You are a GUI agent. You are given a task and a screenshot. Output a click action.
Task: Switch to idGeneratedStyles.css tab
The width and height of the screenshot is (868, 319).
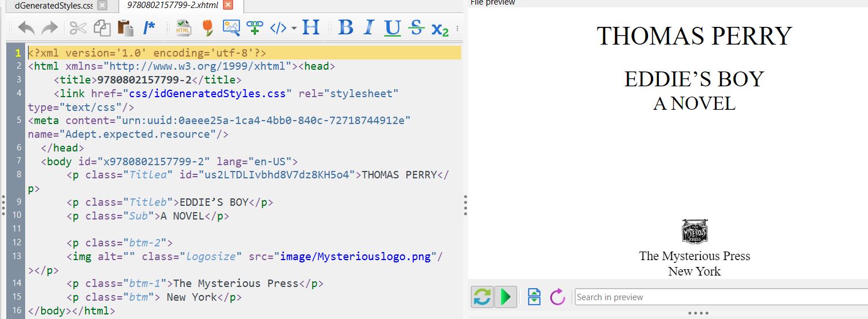(x=54, y=6)
